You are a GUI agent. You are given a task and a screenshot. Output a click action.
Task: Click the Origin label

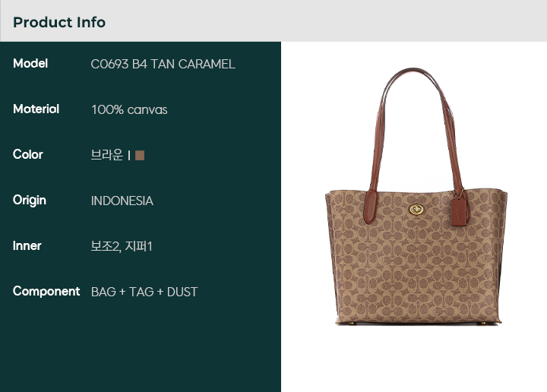pos(30,201)
